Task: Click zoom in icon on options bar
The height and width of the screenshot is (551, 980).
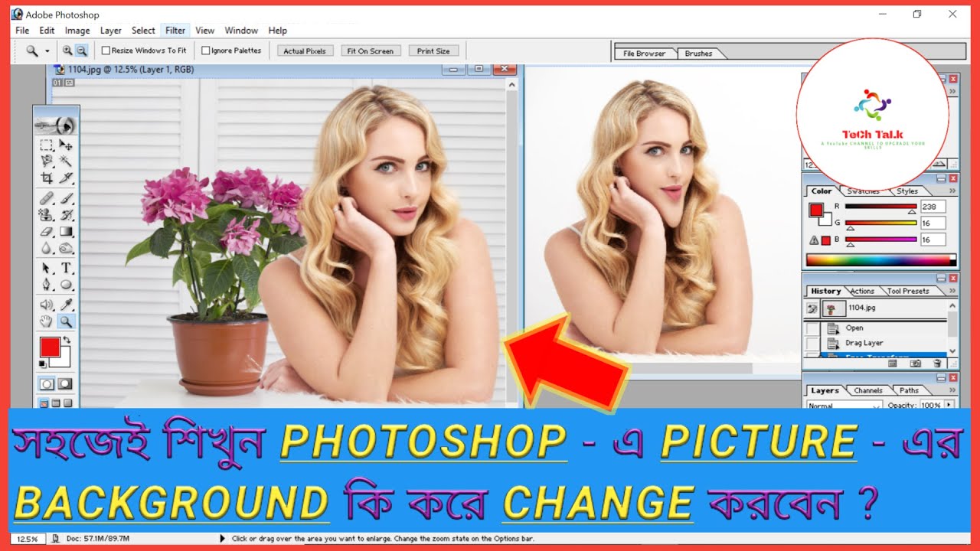Action: [x=67, y=51]
